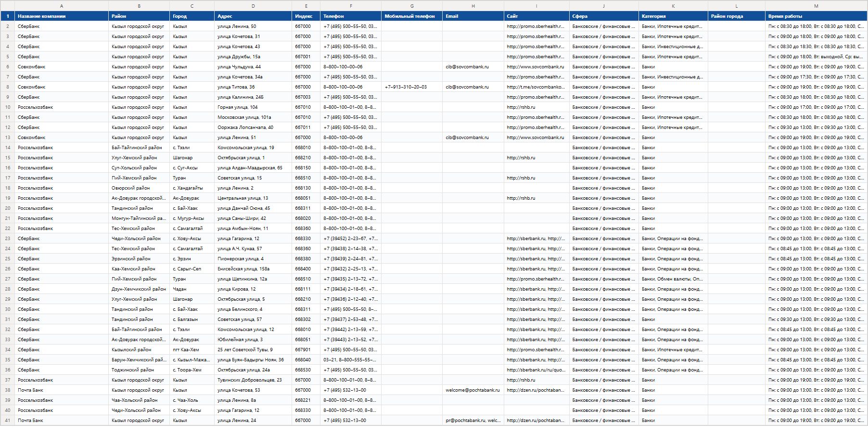The height and width of the screenshot is (434, 868).
Task: Select the district cell 'Овюрский район'
Action: click(139, 188)
